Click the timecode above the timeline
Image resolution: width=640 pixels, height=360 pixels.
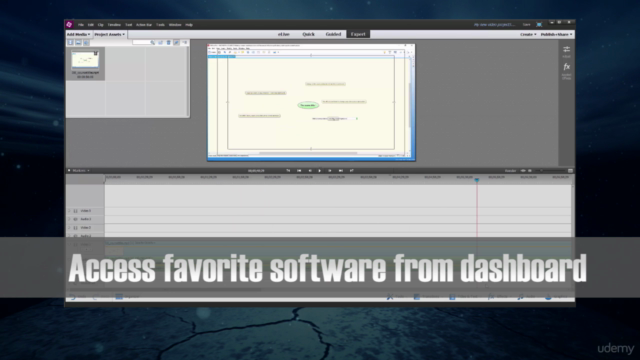click(x=256, y=171)
